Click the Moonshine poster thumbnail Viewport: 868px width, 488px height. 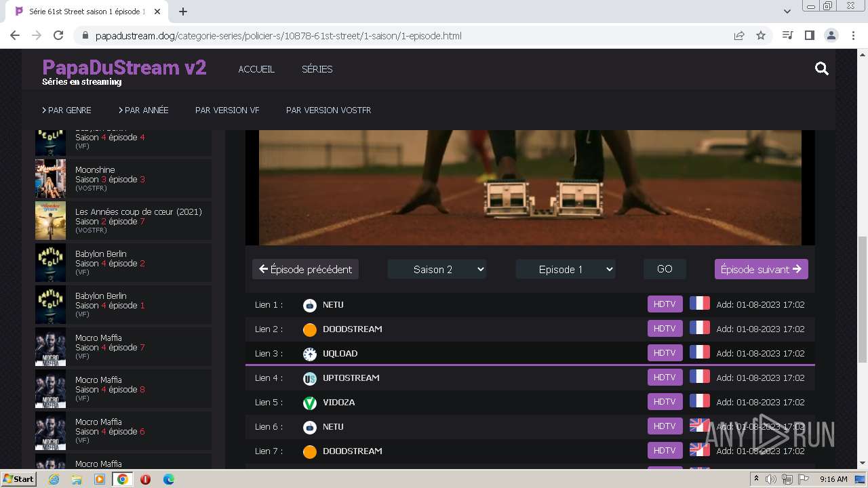point(50,178)
